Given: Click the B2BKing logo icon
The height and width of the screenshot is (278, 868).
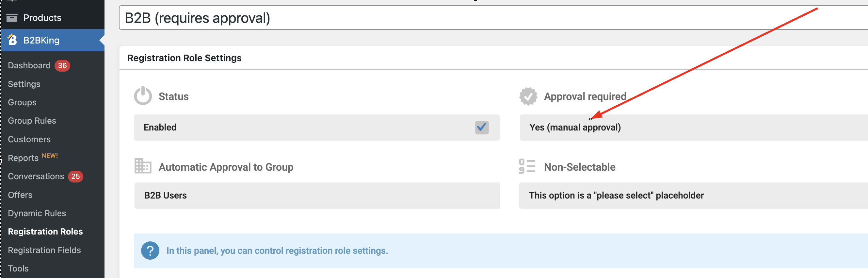Looking at the screenshot, I should pyautogui.click(x=12, y=40).
